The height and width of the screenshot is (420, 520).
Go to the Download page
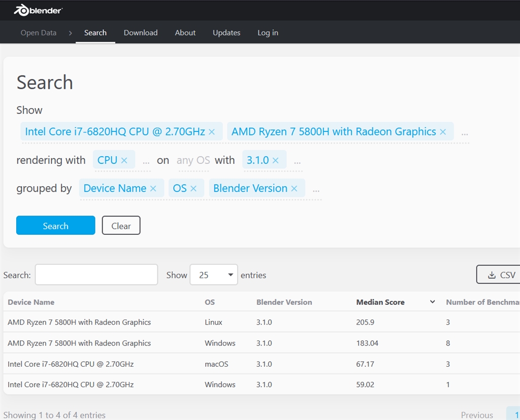coord(141,33)
